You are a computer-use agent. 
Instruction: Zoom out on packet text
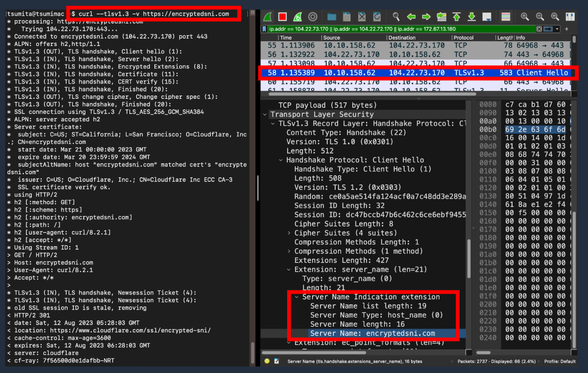pyautogui.click(x=539, y=17)
